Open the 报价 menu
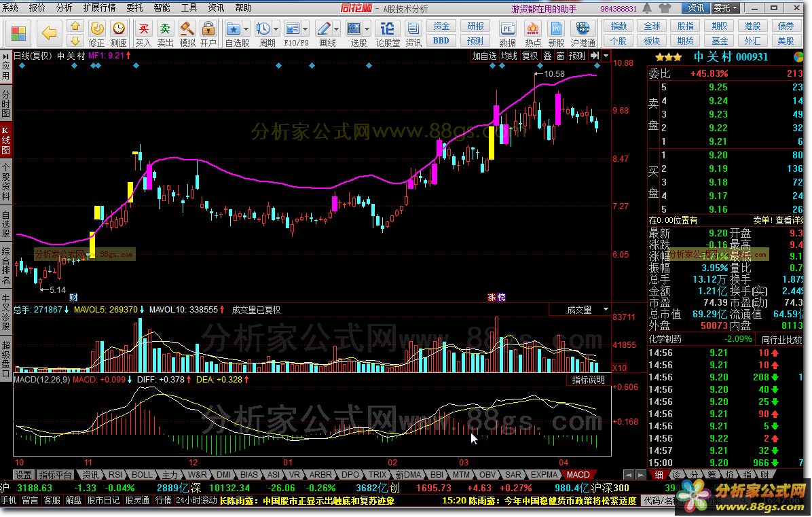 [x=37, y=7]
